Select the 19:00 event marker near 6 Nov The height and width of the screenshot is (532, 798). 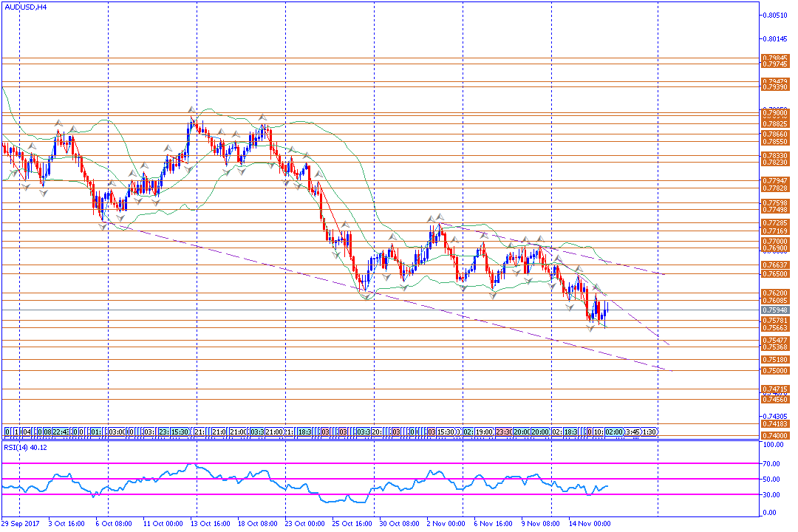(485, 432)
